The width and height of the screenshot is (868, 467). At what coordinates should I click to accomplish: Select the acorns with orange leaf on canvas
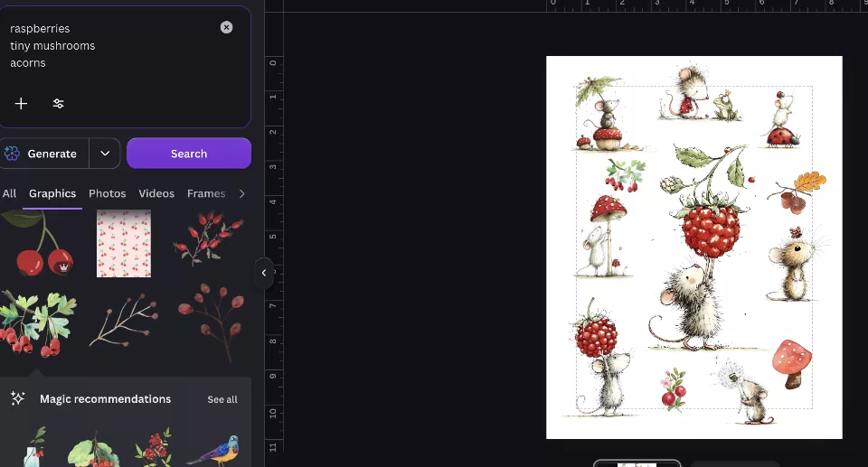(797, 192)
